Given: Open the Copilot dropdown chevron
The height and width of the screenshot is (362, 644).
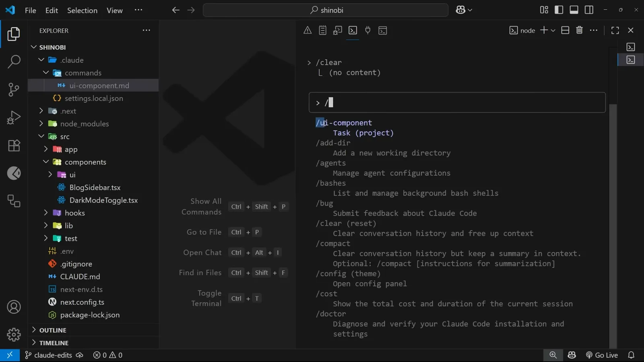Looking at the screenshot, I should coord(470,10).
